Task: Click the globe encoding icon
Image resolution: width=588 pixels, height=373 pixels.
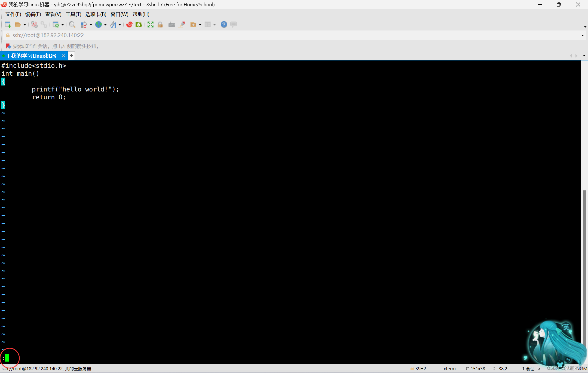Action: 99,25
